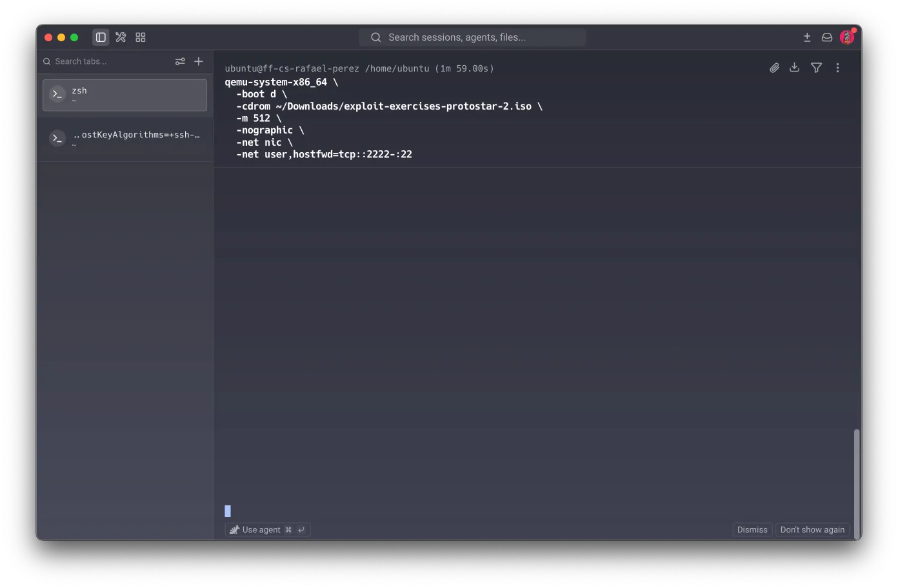The height and width of the screenshot is (588, 898).
Task: Click the filter funnel icon
Action: click(x=816, y=68)
